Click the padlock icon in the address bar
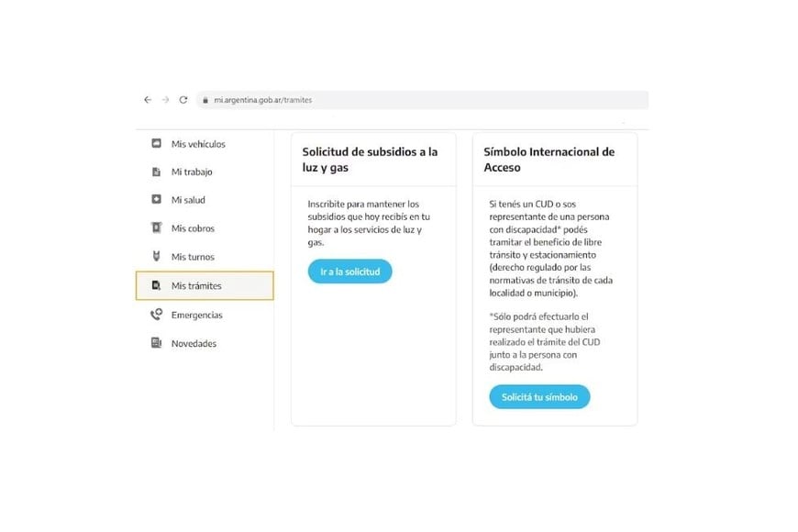Screen dimensions: 798x532 click(205, 100)
